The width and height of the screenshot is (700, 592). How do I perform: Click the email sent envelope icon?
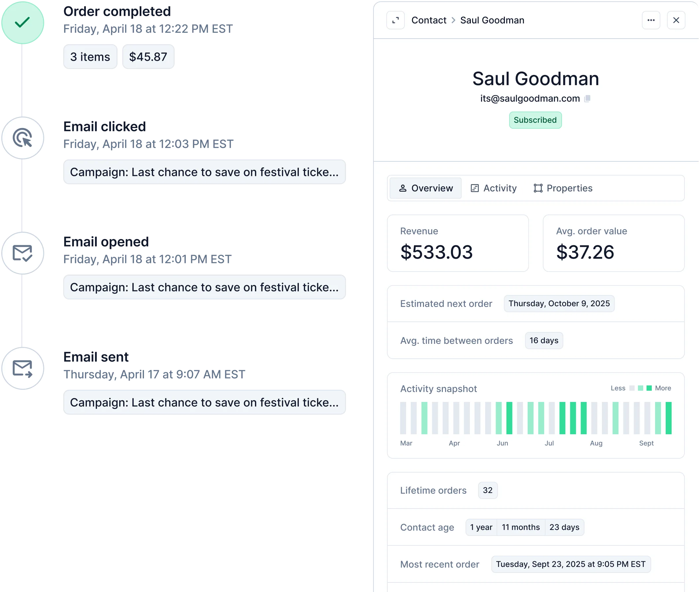coord(22,369)
